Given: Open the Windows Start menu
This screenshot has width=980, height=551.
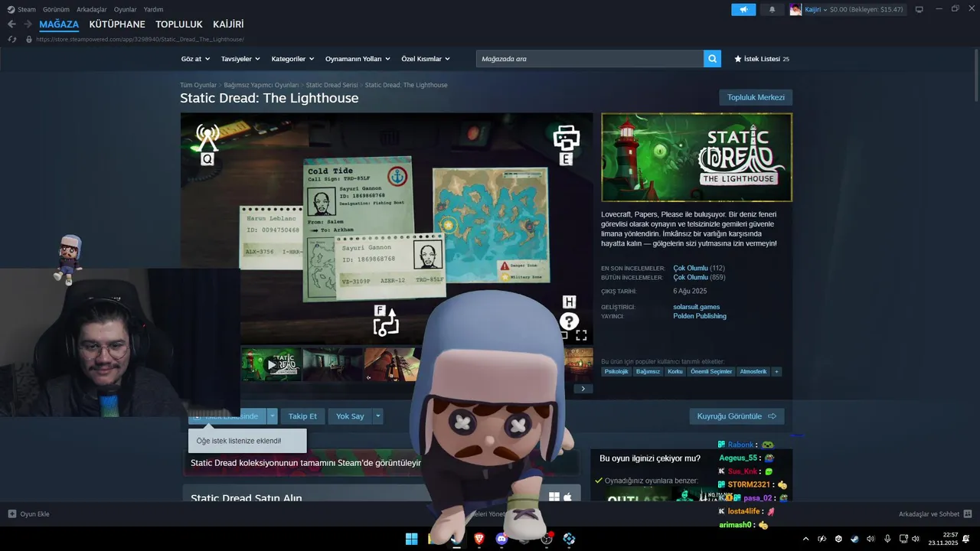Looking at the screenshot, I should tap(411, 539).
